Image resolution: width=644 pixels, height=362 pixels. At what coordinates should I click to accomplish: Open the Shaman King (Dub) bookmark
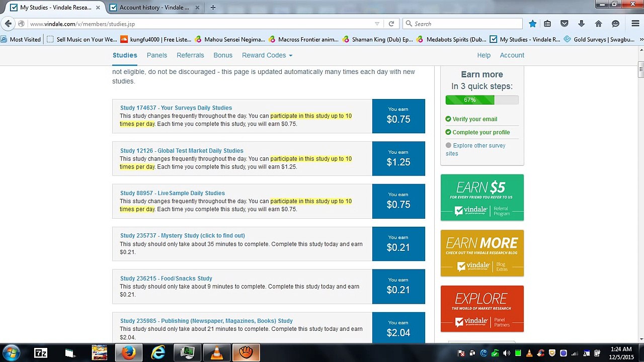[378, 39]
